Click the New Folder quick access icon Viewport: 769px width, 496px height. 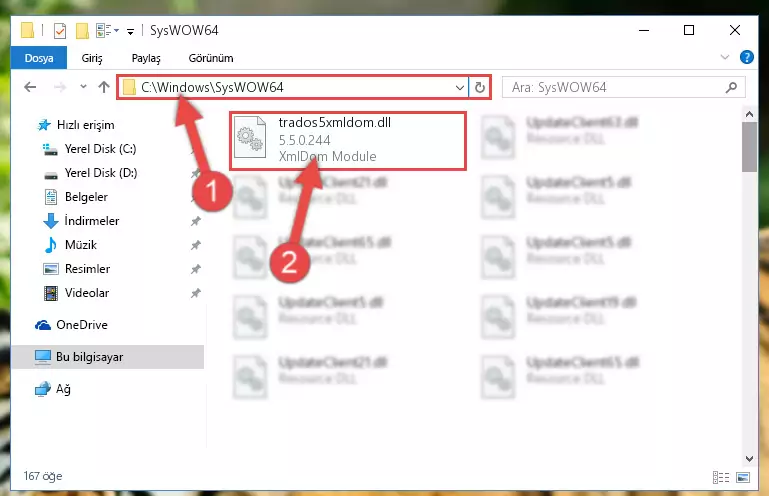[82, 30]
